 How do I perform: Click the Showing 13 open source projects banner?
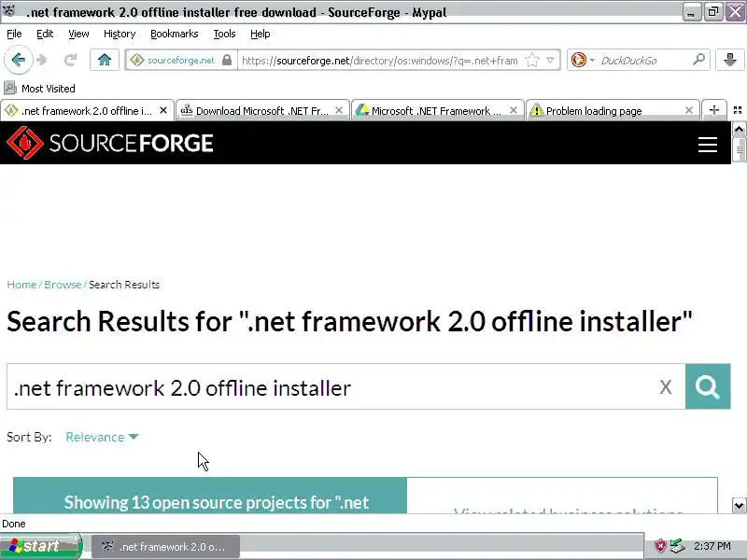210,496
